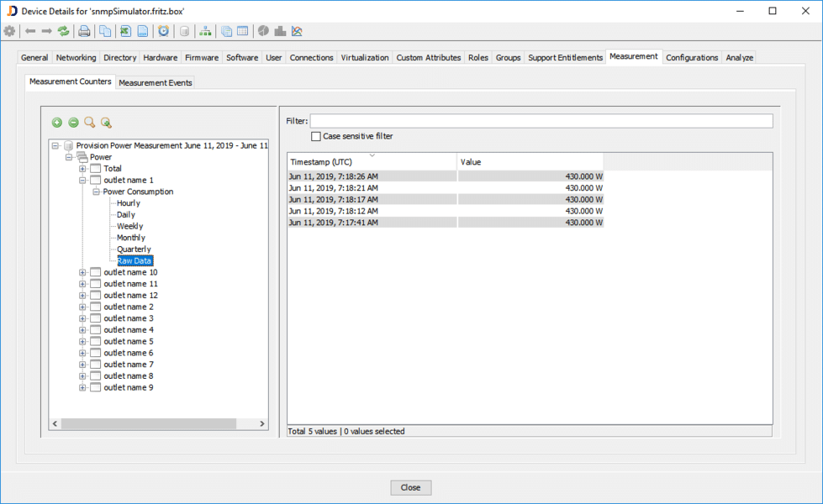Print the measurement data
This screenshot has height=504, width=823.
(82, 31)
